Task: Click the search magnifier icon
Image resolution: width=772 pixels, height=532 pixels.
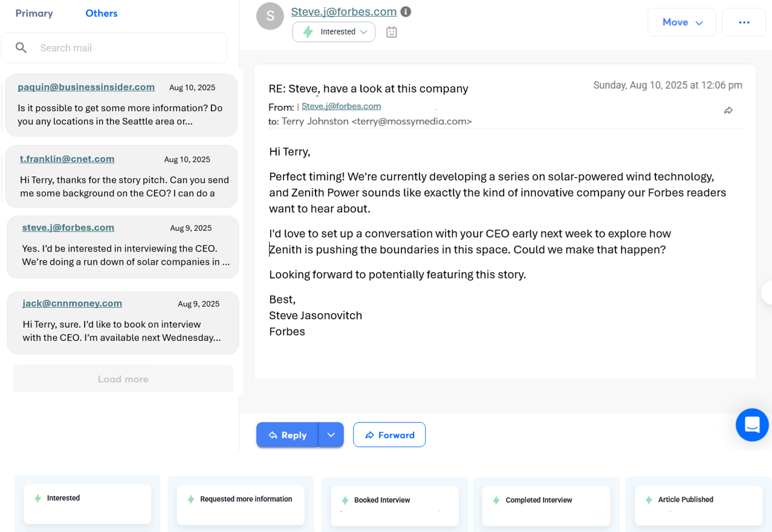Action: 21,48
